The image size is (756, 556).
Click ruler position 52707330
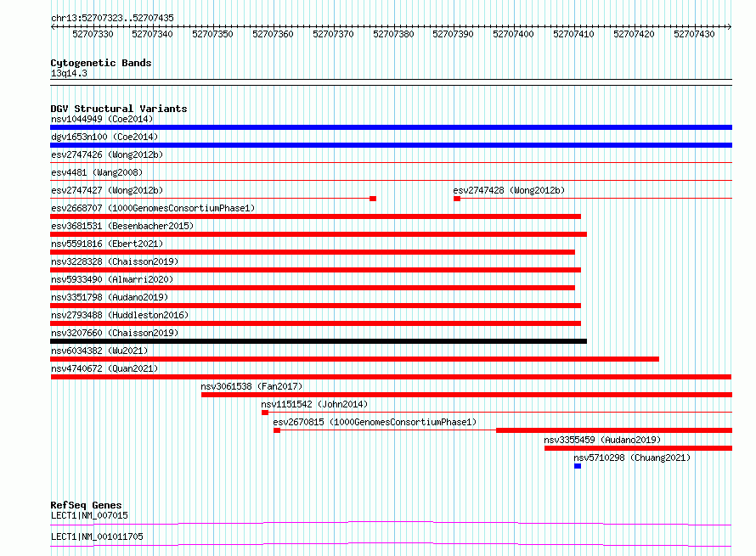point(93,34)
